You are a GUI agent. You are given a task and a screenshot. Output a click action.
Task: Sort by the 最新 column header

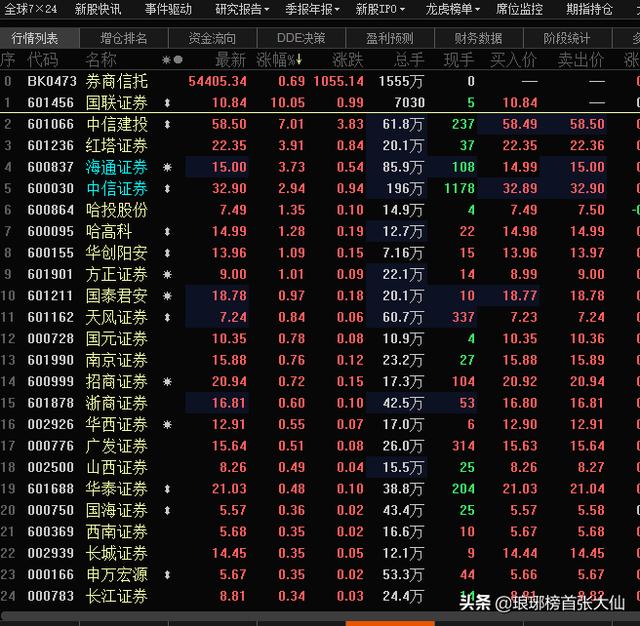click(x=231, y=60)
